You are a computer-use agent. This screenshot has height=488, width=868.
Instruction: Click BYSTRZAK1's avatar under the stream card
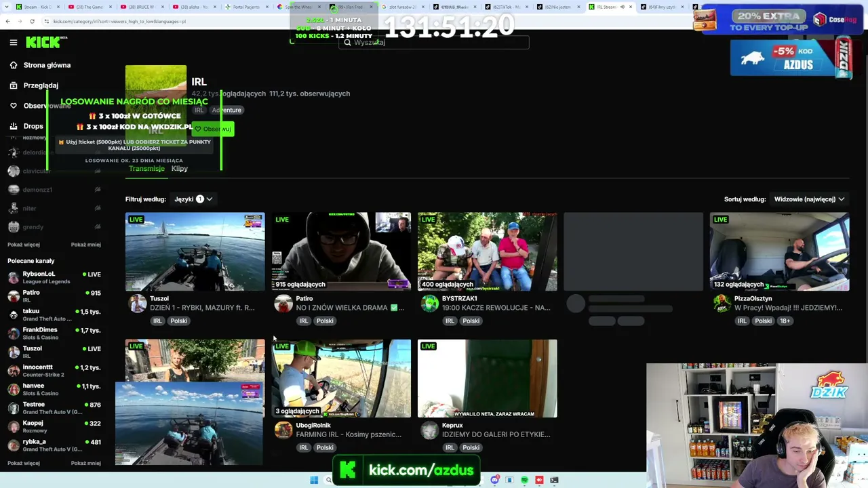(x=430, y=304)
